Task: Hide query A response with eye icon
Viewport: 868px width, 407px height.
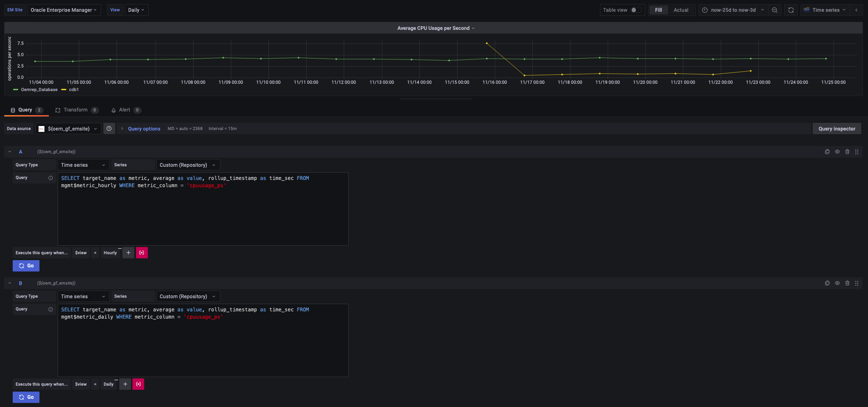Action: point(837,152)
